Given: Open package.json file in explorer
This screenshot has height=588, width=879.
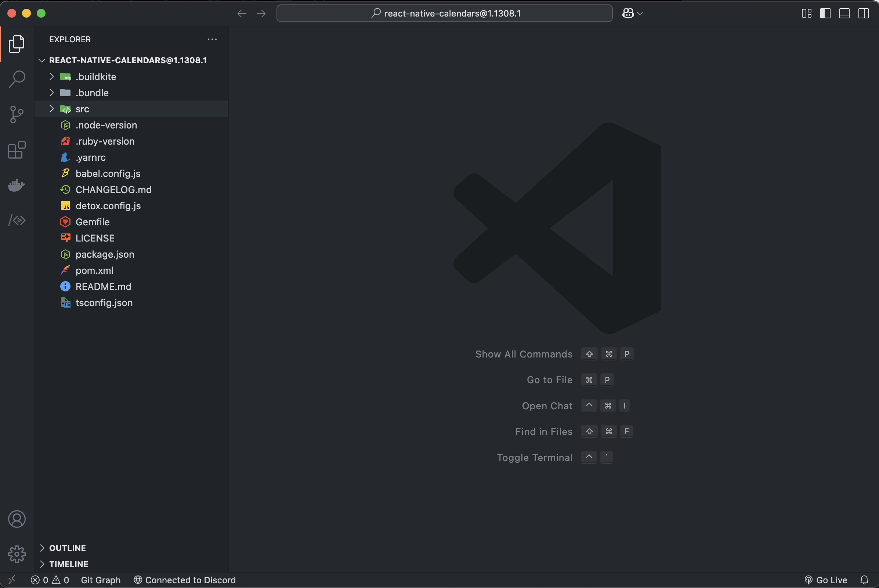Looking at the screenshot, I should click(x=105, y=254).
